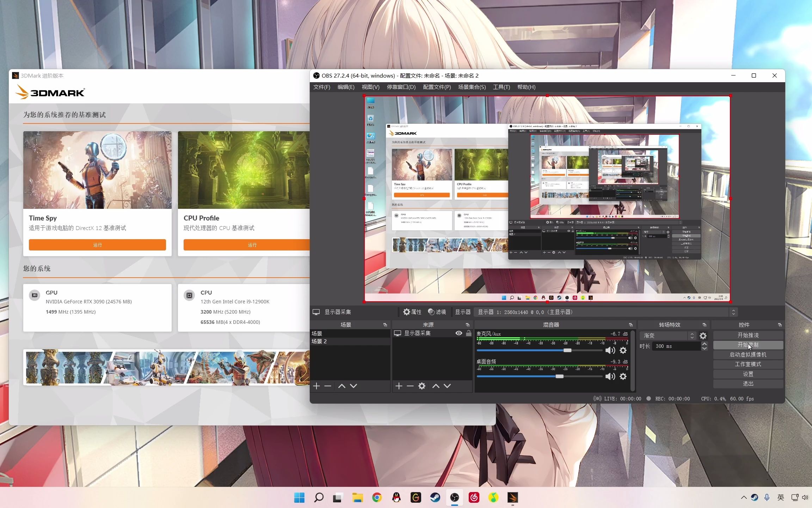This screenshot has width=812, height=508.
Task: Run CPU Profile benchmark in 3DMark
Action: pos(247,245)
